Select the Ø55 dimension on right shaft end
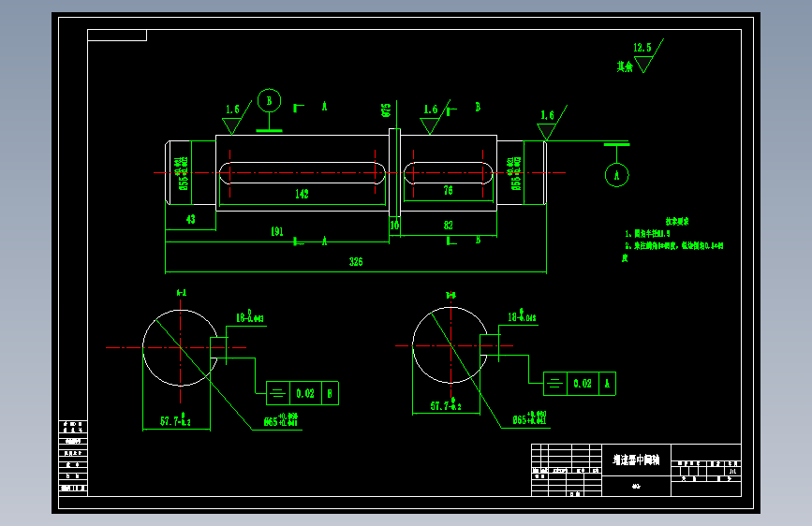The height and width of the screenshot is (526, 812). [x=515, y=173]
